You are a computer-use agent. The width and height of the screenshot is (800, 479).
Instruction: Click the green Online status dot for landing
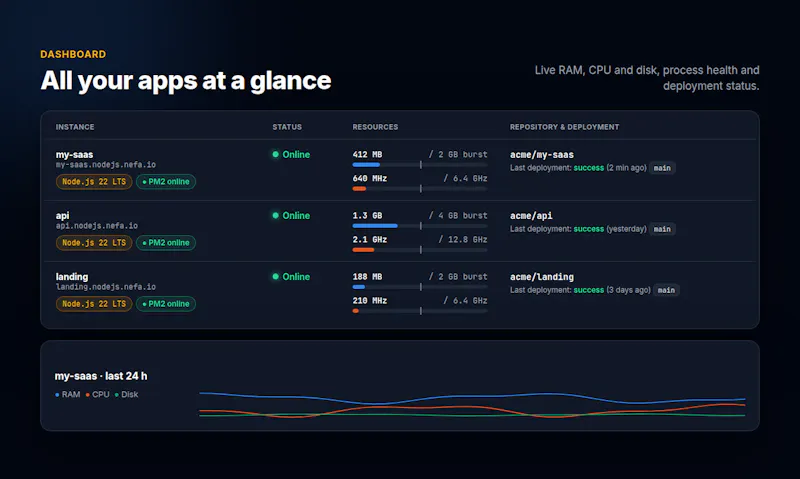(276, 276)
